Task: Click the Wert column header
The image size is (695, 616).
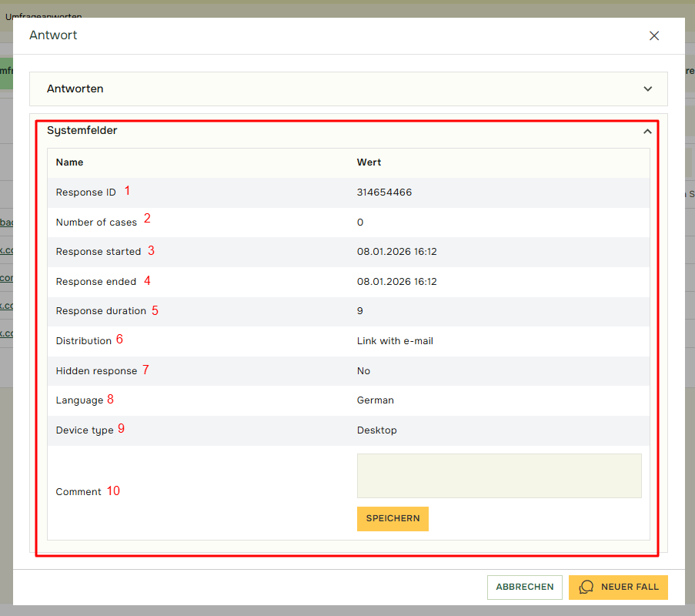Action: [x=369, y=162]
